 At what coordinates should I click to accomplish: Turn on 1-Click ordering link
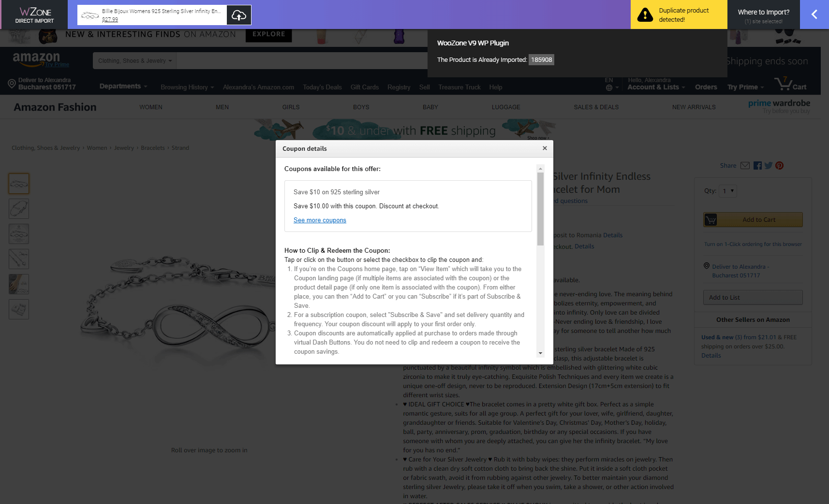(x=753, y=244)
